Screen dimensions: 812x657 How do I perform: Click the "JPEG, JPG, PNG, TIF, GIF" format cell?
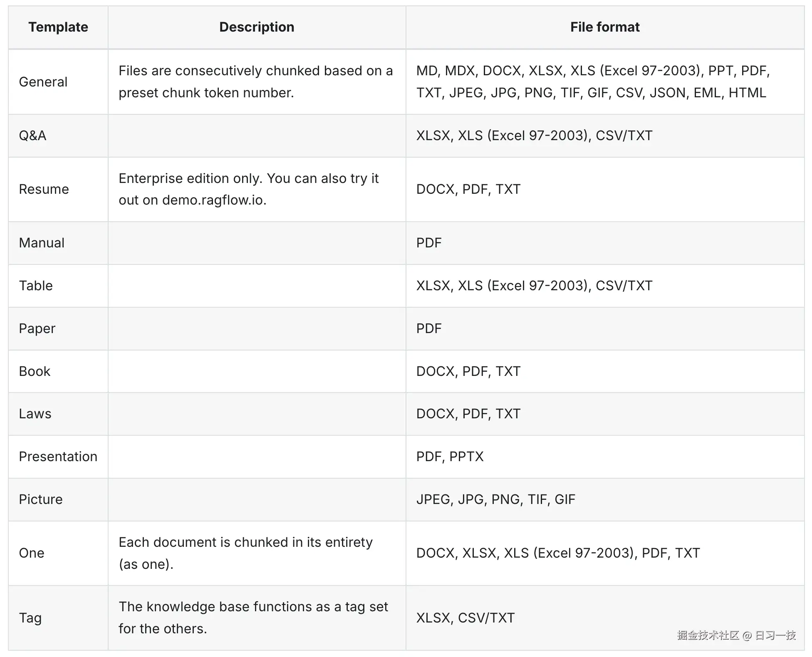pyautogui.click(x=495, y=499)
